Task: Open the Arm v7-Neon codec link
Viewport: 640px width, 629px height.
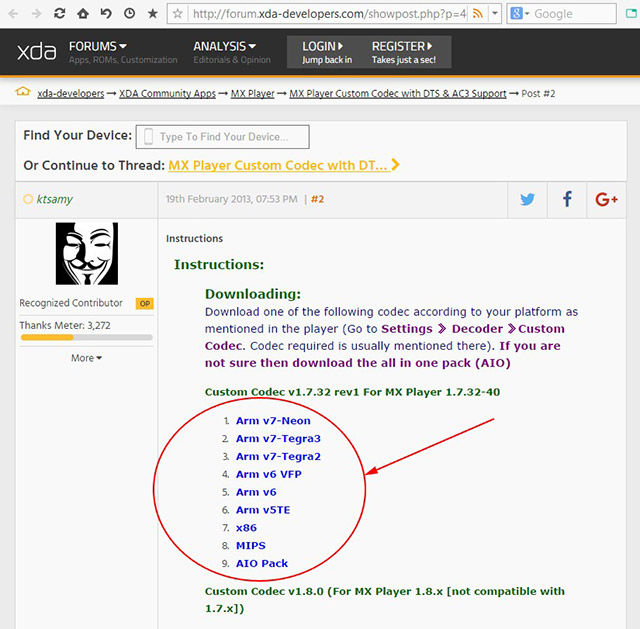Action: coord(273,421)
